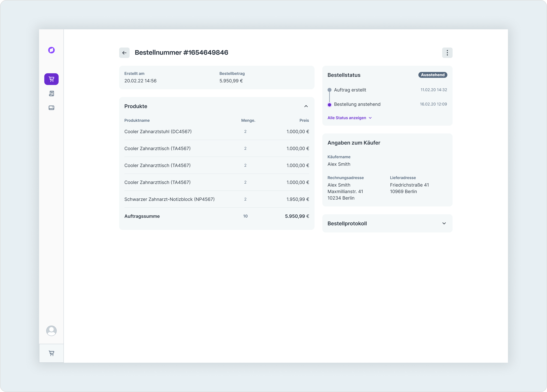547x392 pixels.
Task: Expand the Bestellprotokoll section
Action: [444, 224]
